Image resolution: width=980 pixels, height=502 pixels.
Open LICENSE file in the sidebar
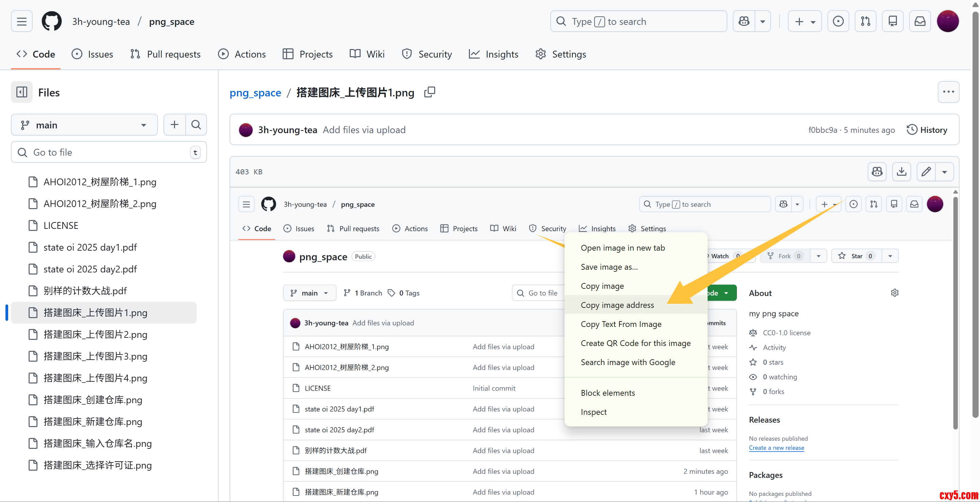coord(61,225)
